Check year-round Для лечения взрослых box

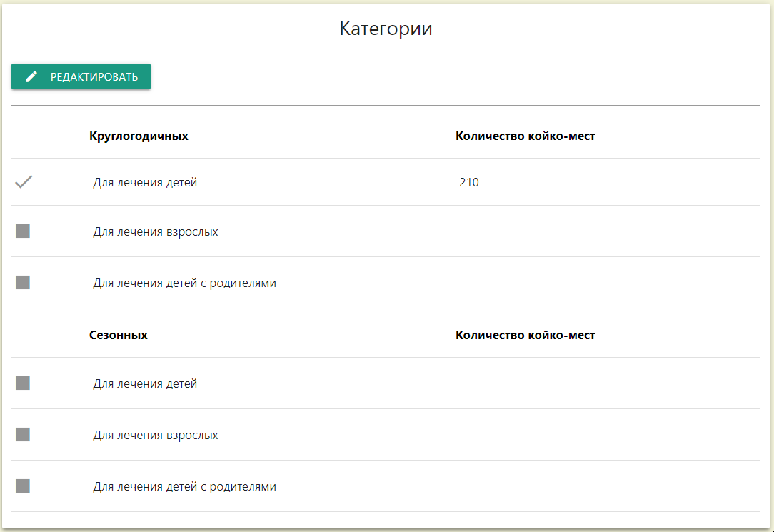pyautogui.click(x=23, y=231)
